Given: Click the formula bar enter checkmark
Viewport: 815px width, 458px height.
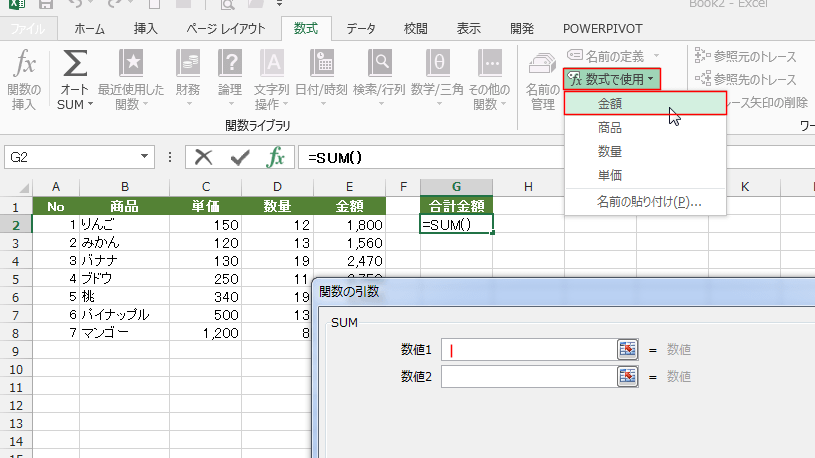Looking at the screenshot, I should pyautogui.click(x=239, y=157).
